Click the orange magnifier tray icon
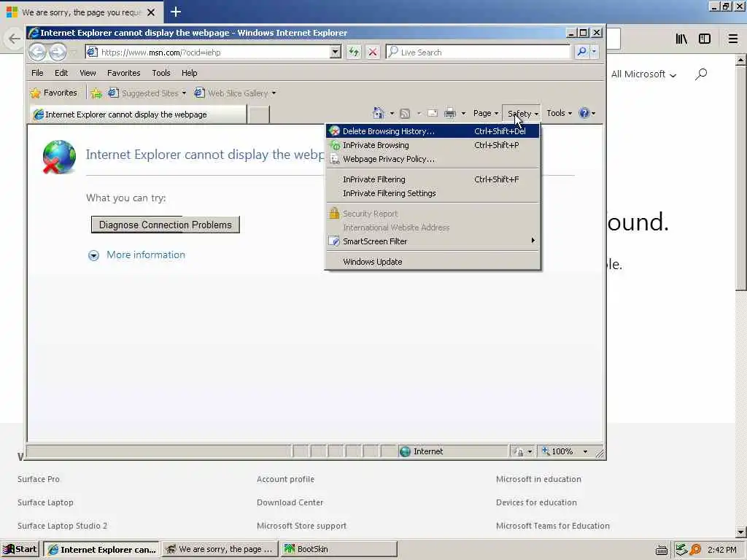Image resolution: width=747 pixels, height=560 pixels. 695,550
